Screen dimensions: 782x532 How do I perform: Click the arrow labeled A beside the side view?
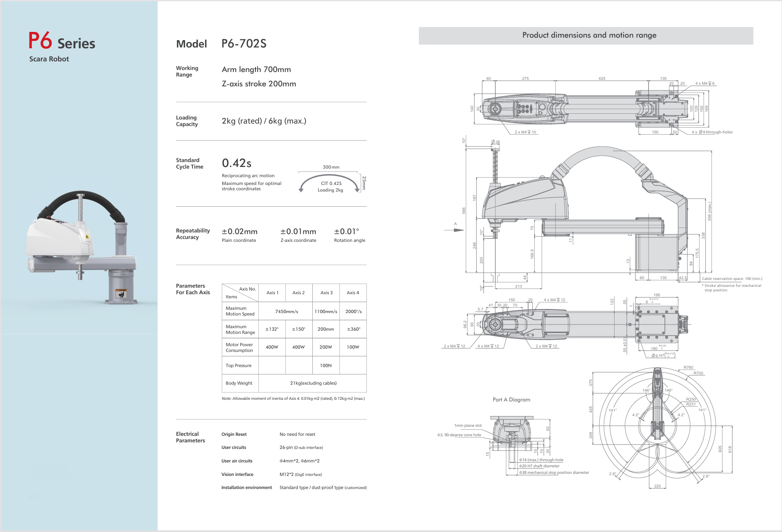click(x=454, y=230)
